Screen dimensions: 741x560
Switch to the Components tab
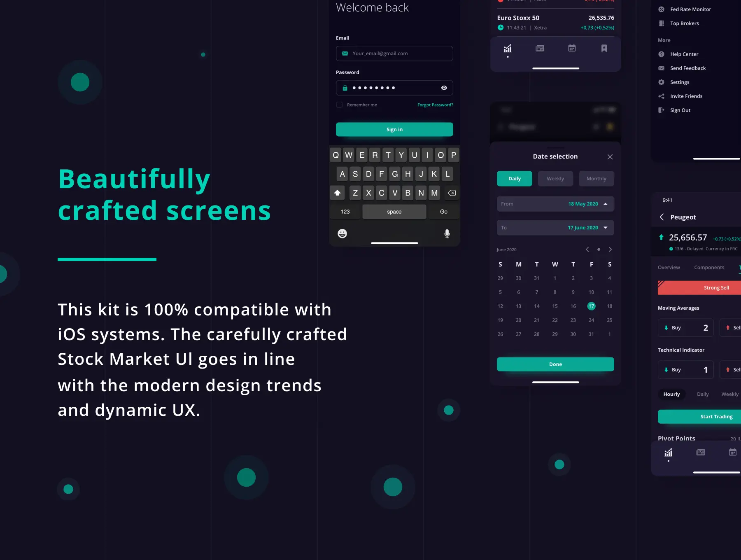(x=709, y=268)
